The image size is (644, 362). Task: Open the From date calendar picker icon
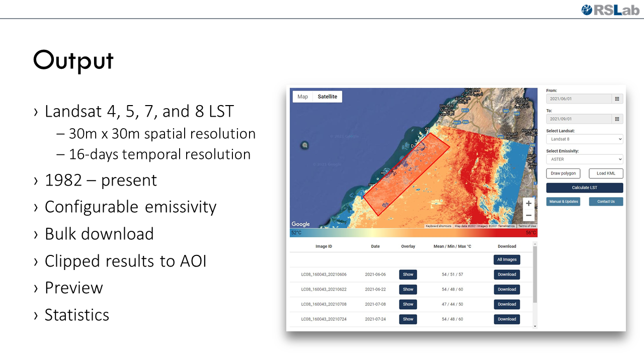tap(617, 99)
